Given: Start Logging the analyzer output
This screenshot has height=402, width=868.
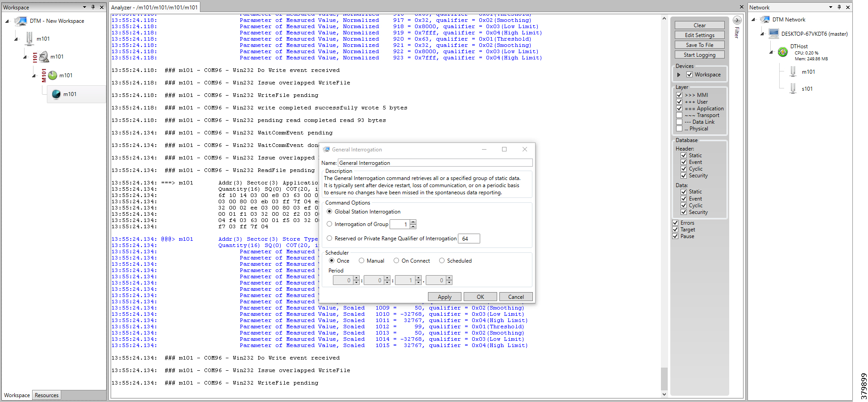Looking at the screenshot, I should pos(699,55).
